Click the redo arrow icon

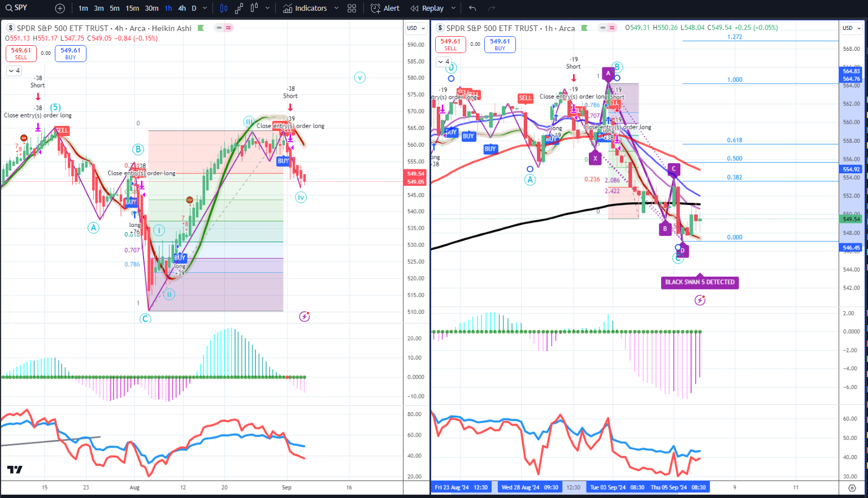click(x=492, y=8)
